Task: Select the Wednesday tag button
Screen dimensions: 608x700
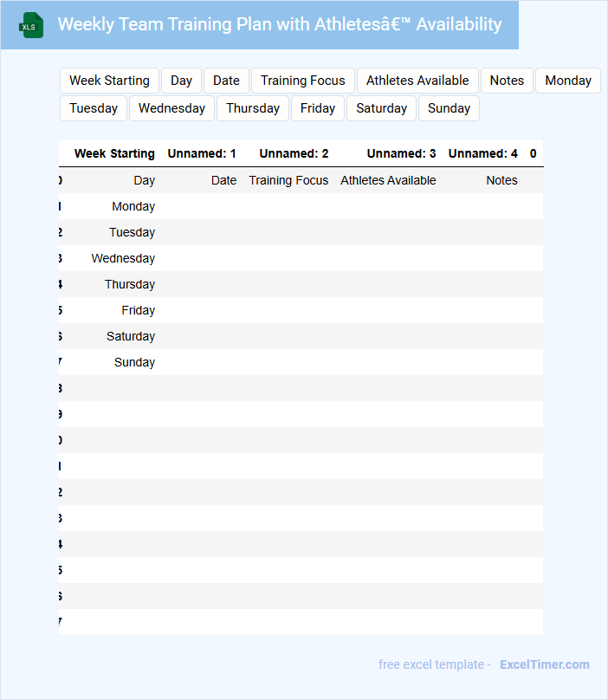Action: (x=171, y=108)
